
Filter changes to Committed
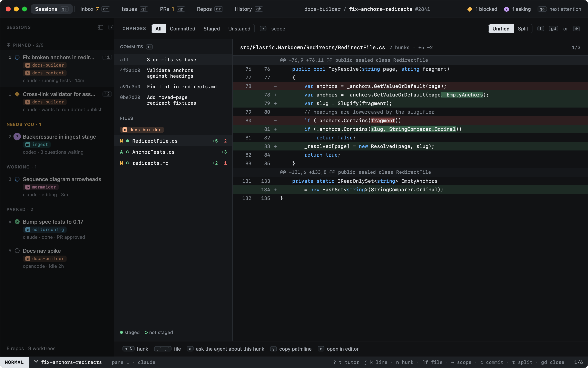(x=183, y=29)
